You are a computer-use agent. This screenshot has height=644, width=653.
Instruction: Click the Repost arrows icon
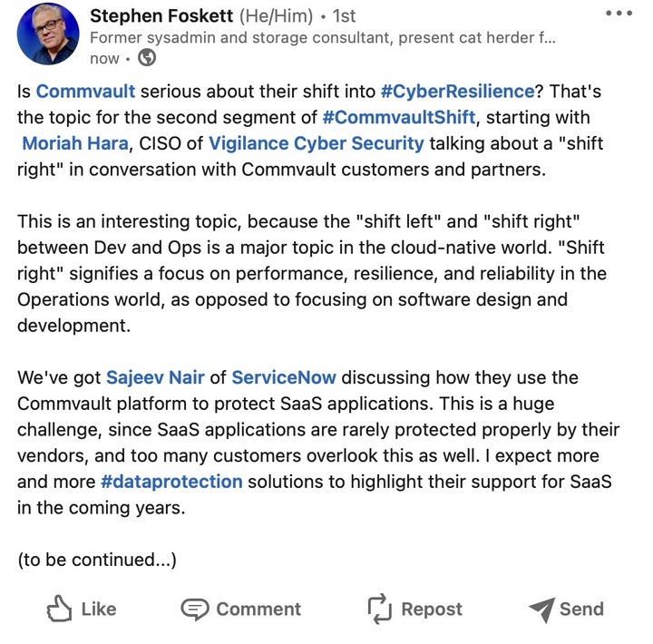point(378,609)
